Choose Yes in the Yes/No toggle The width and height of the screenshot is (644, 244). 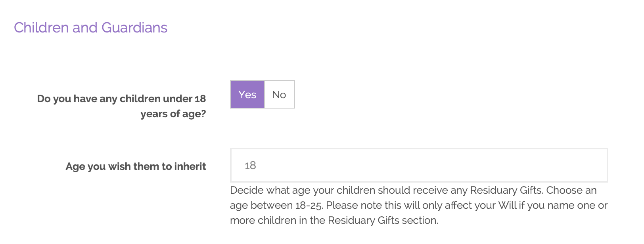point(247,95)
